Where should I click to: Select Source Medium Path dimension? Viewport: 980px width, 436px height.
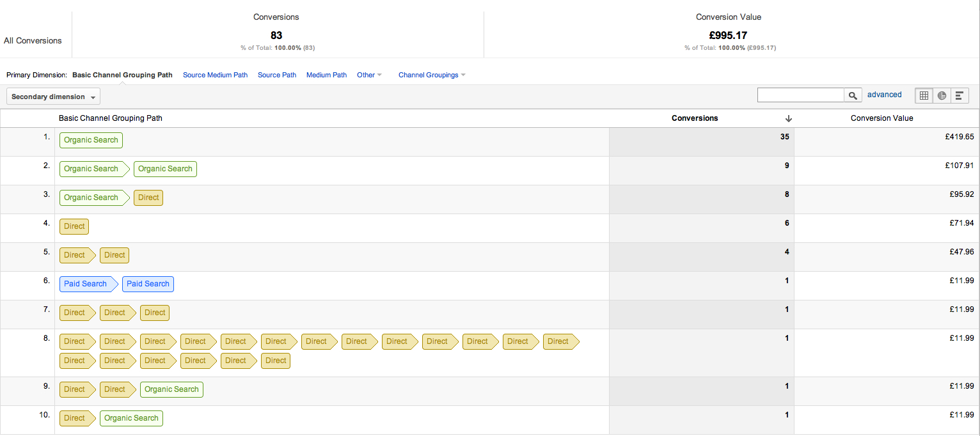(x=215, y=75)
